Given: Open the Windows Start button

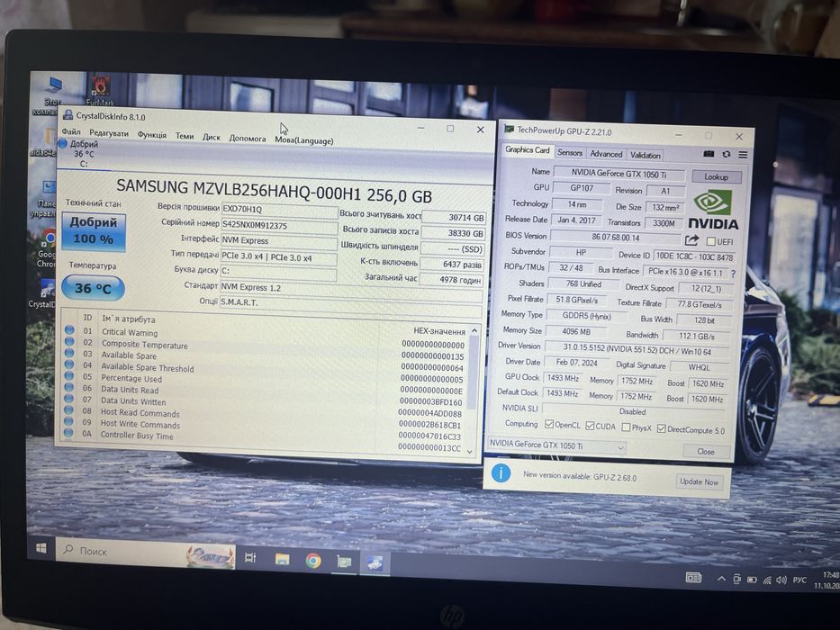Looking at the screenshot, I should click(x=41, y=548).
